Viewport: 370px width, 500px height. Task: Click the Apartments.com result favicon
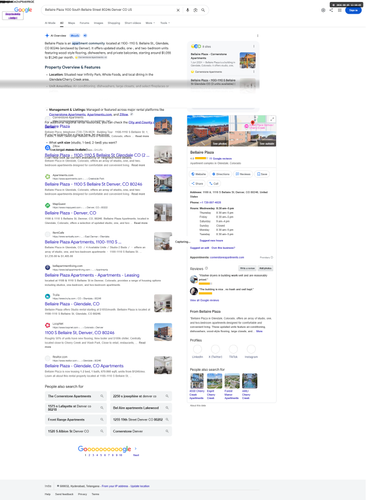[48, 177]
